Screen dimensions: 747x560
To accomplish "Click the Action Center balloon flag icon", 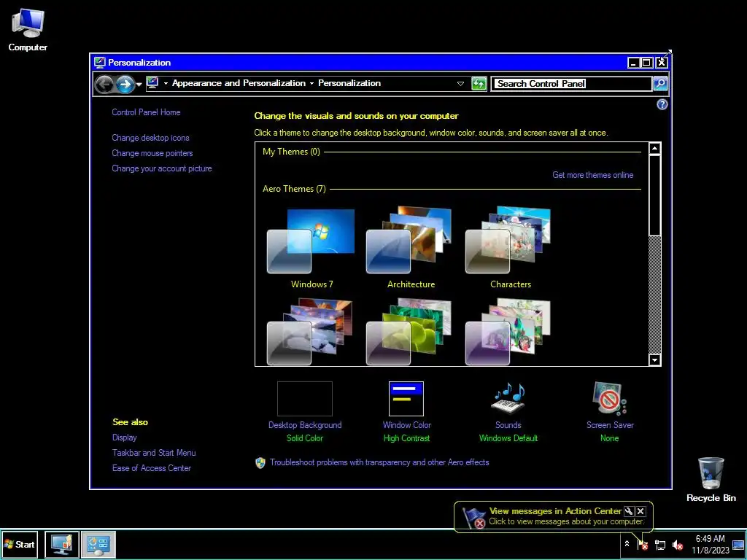I will tap(473, 518).
